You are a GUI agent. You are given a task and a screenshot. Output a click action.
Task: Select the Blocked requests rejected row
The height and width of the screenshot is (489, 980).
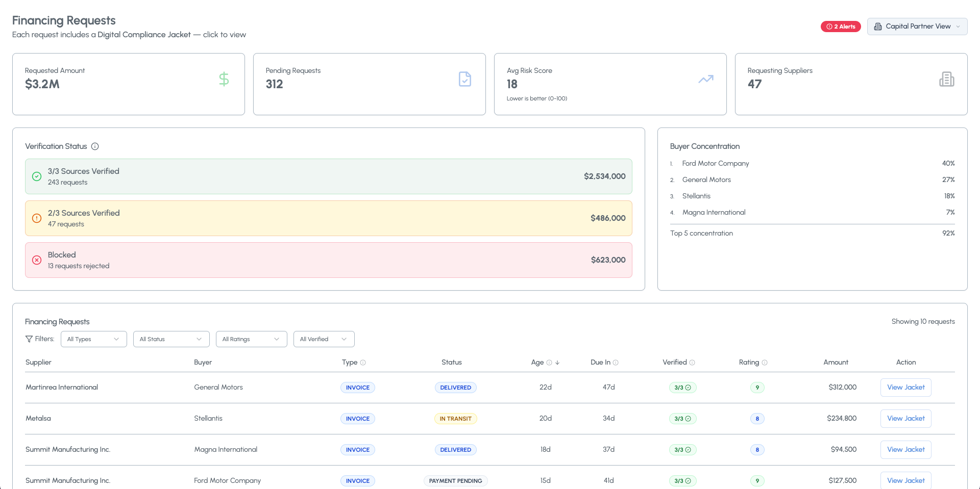point(328,260)
